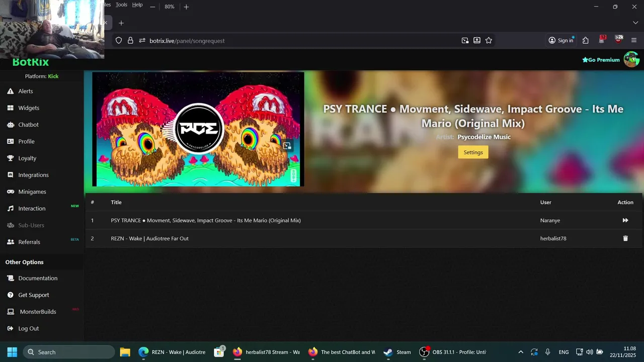The height and width of the screenshot is (362, 644).
Task: Open the browser Extensions puzzle icon
Action: pos(586,41)
